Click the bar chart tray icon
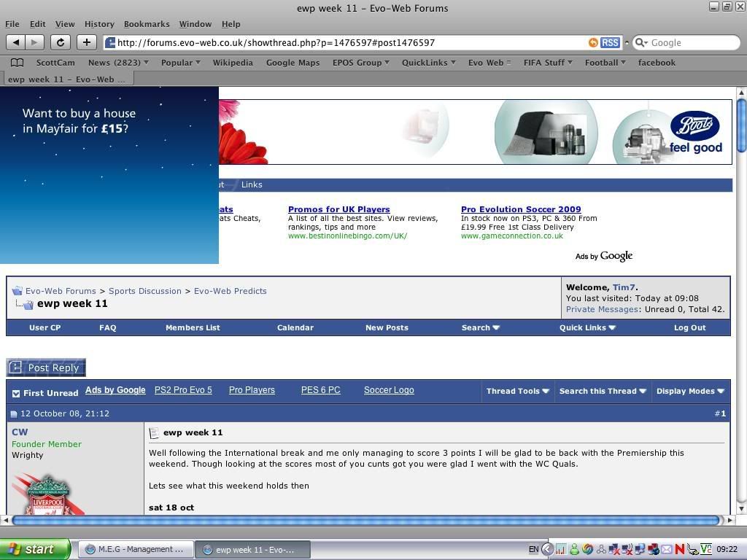The width and height of the screenshot is (747, 560). (561, 549)
